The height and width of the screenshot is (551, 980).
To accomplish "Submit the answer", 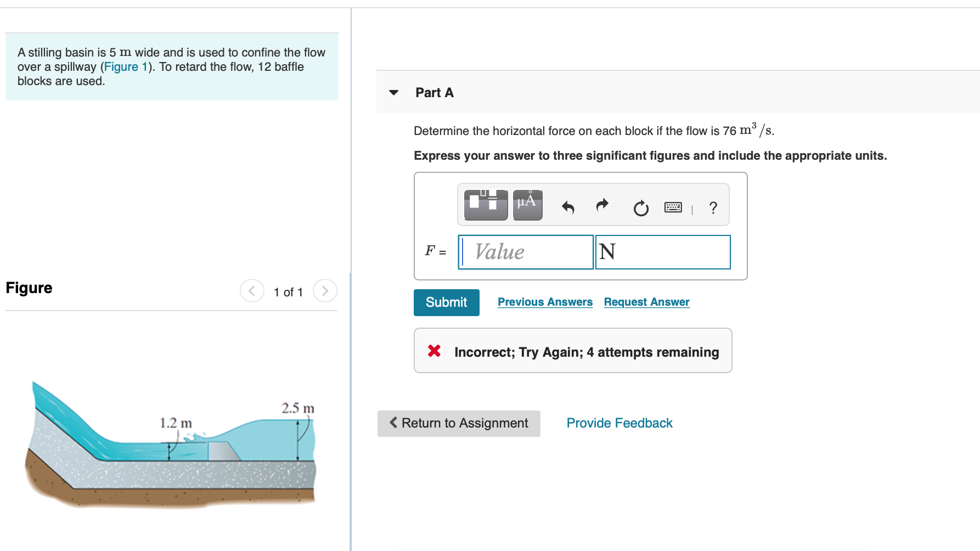I will pos(447,302).
